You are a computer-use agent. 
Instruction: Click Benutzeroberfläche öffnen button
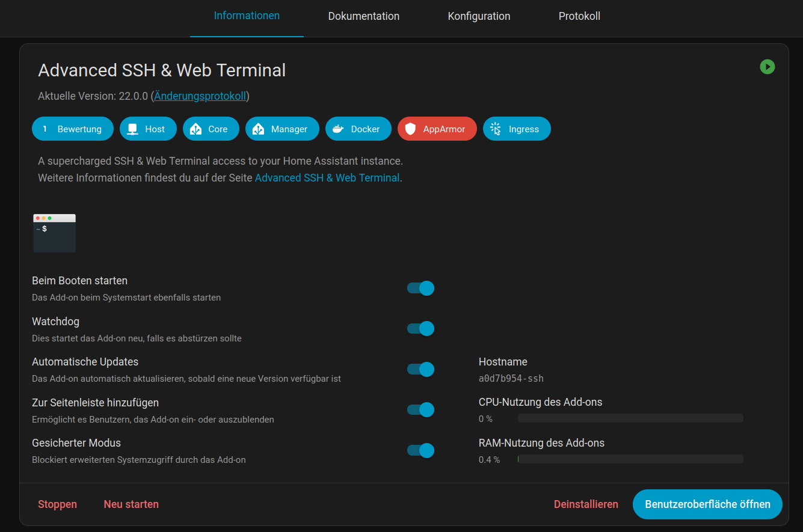[x=707, y=504]
